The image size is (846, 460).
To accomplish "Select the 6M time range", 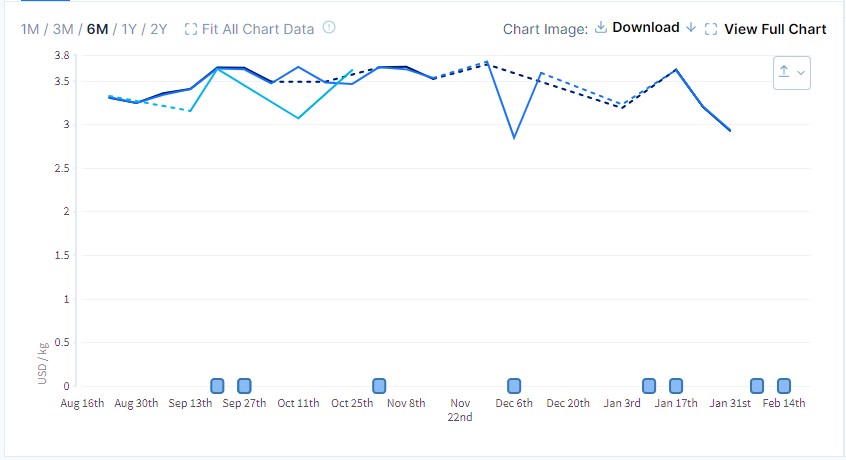I will [97, 29].
